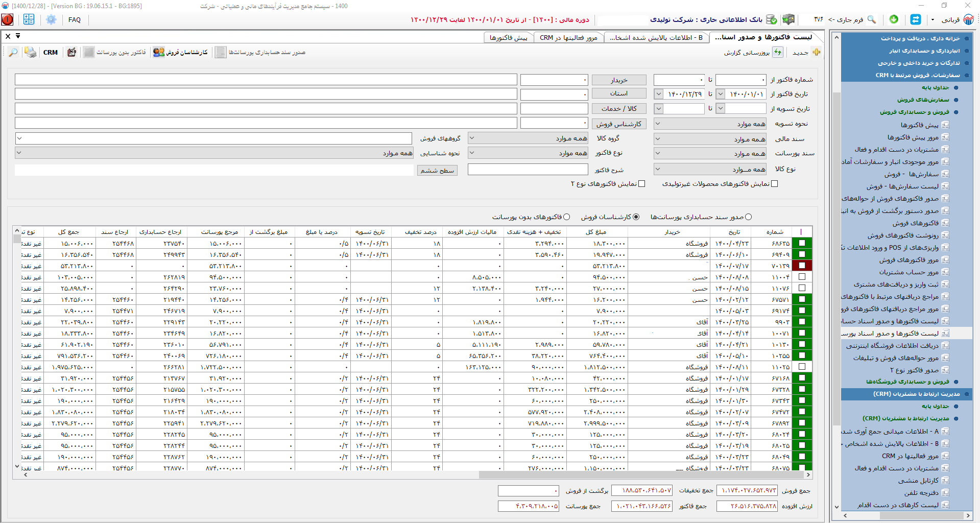
Task: Open 'گروههای فروش' dropdown
Action: click(x=213, y=138)
